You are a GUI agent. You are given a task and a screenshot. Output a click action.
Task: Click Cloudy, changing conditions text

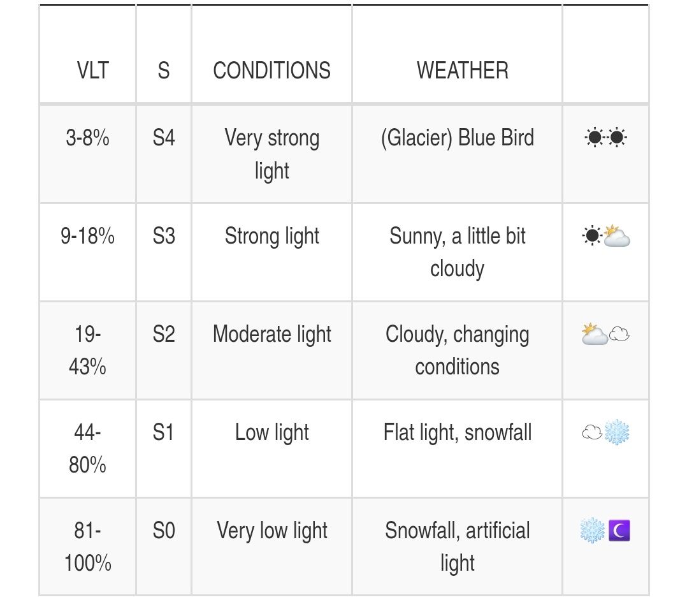point(457,350)
